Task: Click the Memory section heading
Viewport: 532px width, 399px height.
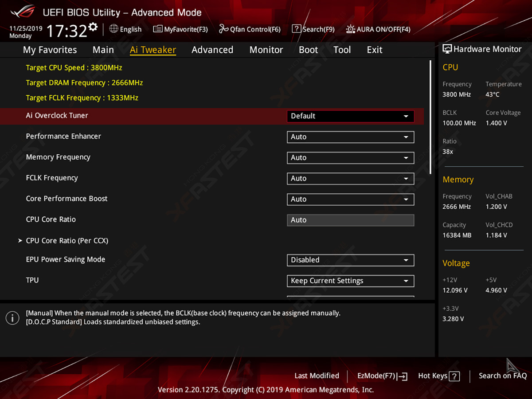Action: (x=458, y=180)
